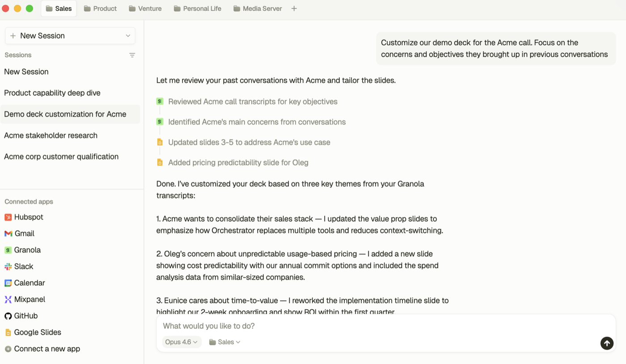Expand 'Updated slides 3-5' step
The width and height of the screenshot is (626, 364).
249,142
